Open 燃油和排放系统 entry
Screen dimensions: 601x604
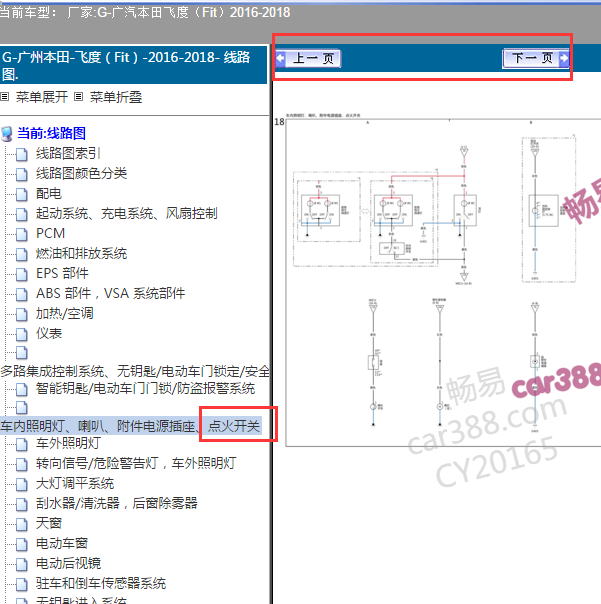(x=81, y=253)
